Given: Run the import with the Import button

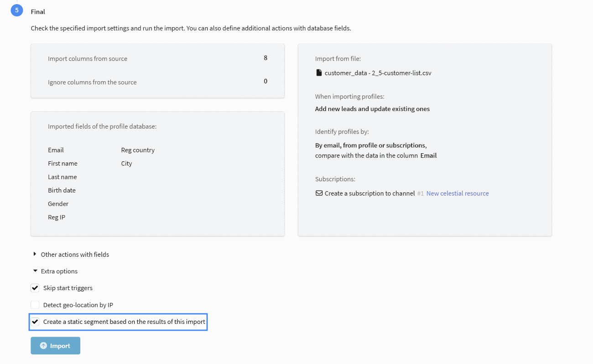Looking at the screenshot, I should pyautogui.click(x=55, y=346).
